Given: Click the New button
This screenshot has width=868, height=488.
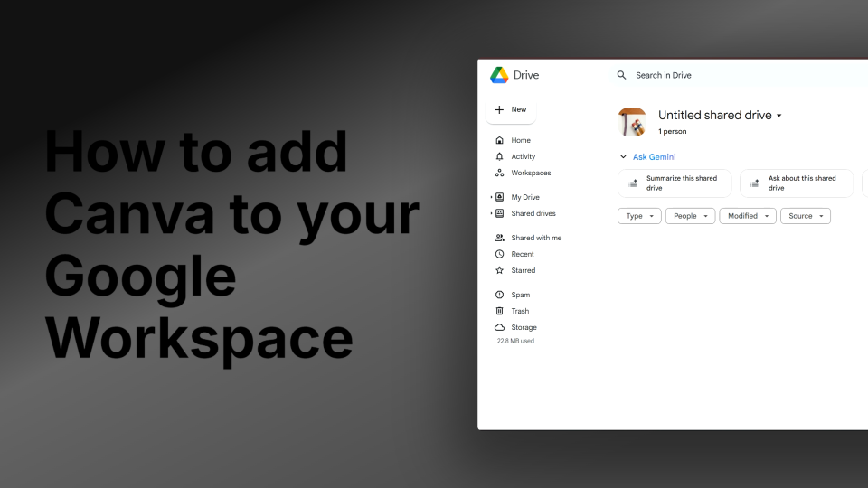Looking at the screenshot, I should point(510,109).
